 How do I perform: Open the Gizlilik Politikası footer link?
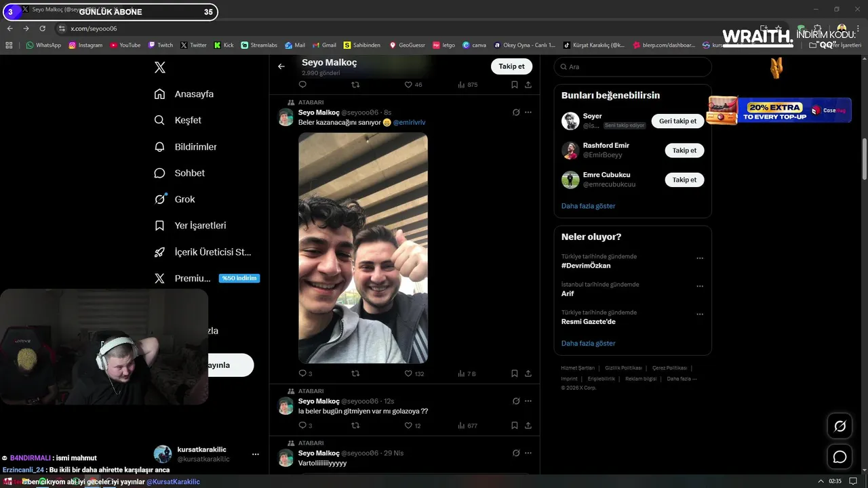tap(623, 367)
